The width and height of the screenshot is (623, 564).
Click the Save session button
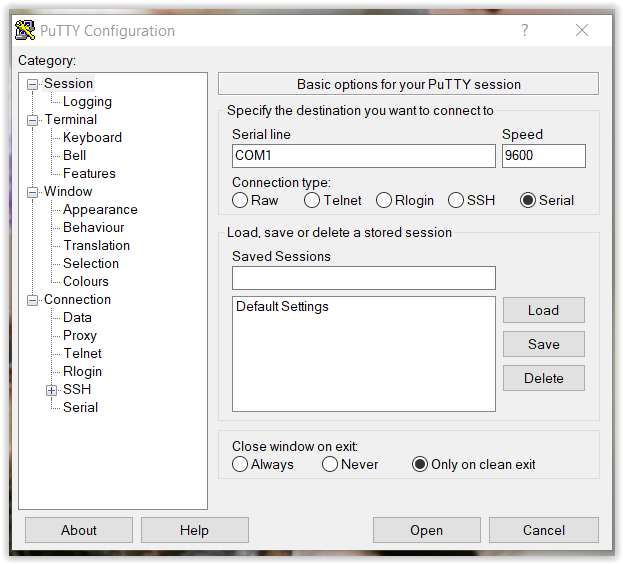[x=544, y=344]
